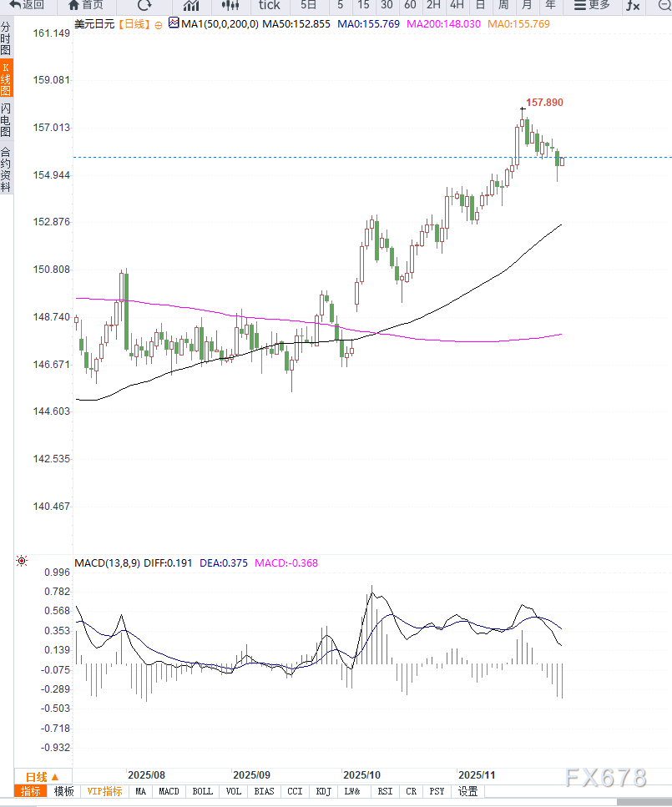Select the 4H timeframe
Screen dimensions: 672x807
(x=457, y=5)
